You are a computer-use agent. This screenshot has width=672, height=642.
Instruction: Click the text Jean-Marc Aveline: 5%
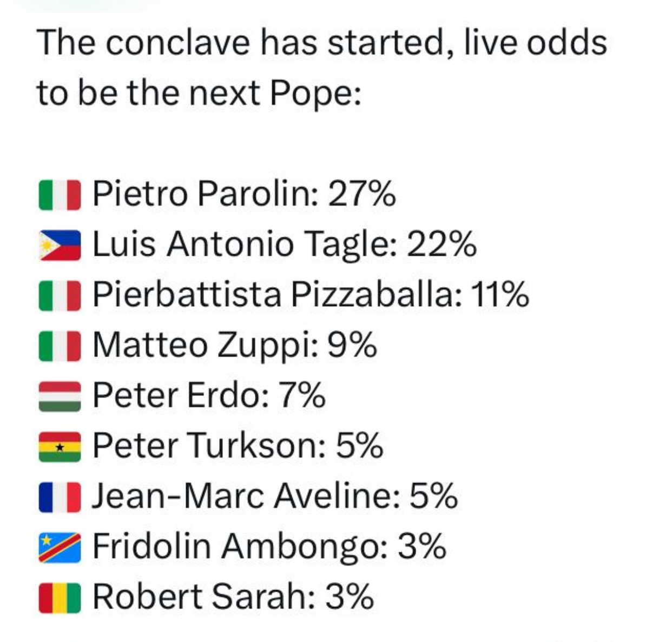tap(275, 496)
